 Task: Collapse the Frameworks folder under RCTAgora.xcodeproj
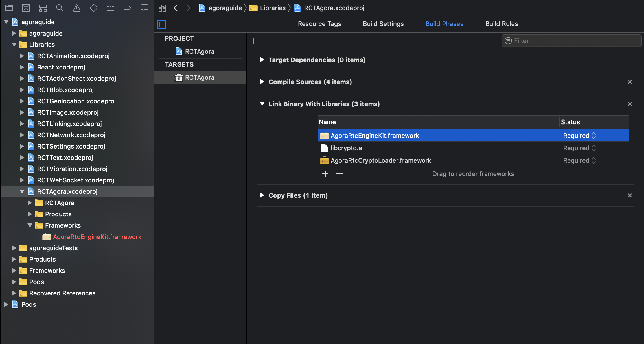click(30, 225)
